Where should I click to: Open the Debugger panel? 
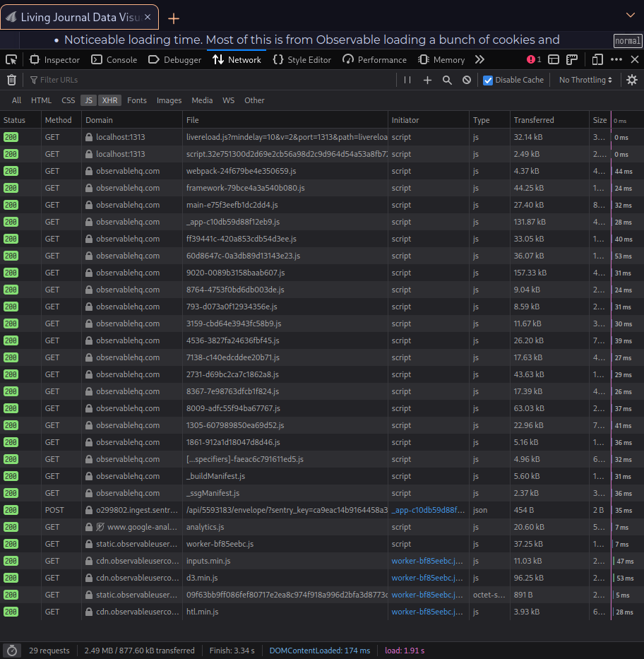[x=174, y=59]
